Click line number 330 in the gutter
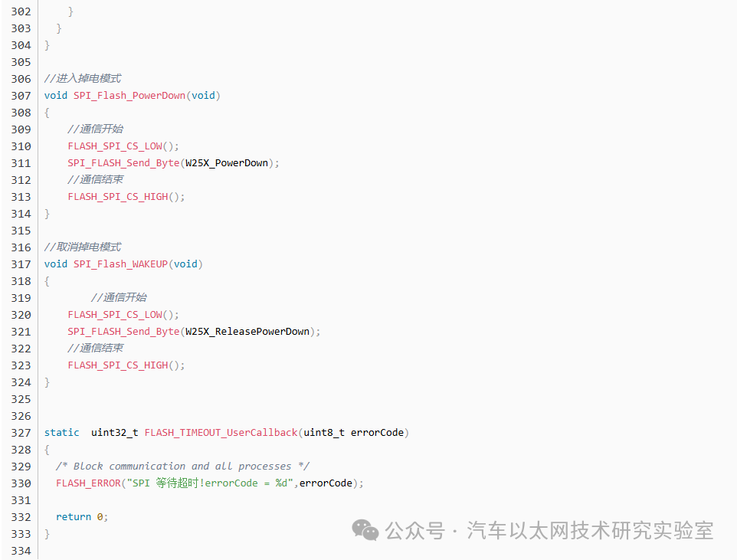Viewport: 737px width, 560px height. 21,483
